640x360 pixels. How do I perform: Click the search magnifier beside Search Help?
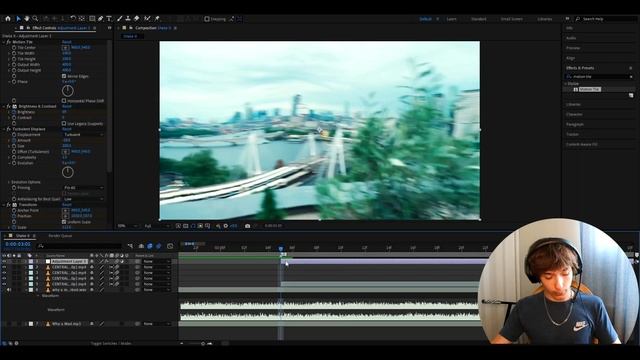point(578,19)
